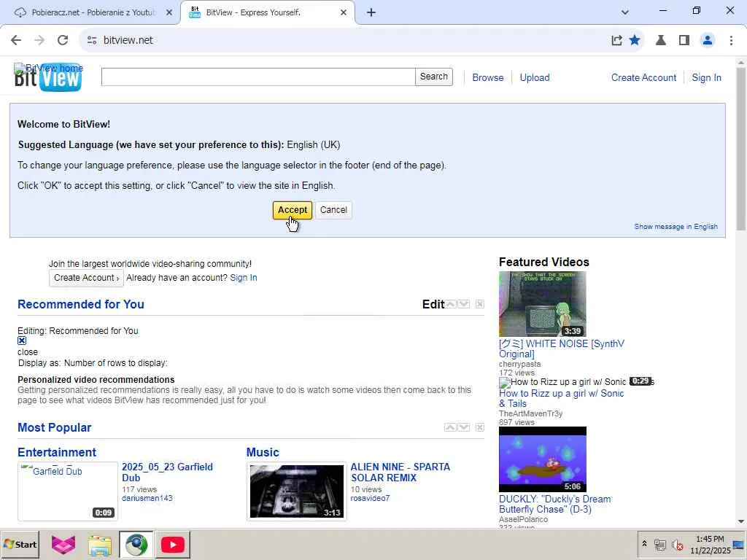Viewport: 747px width, 560px height.
Task: Open the Chrome Labs flask icon
Action: click(x=661, y=41)
